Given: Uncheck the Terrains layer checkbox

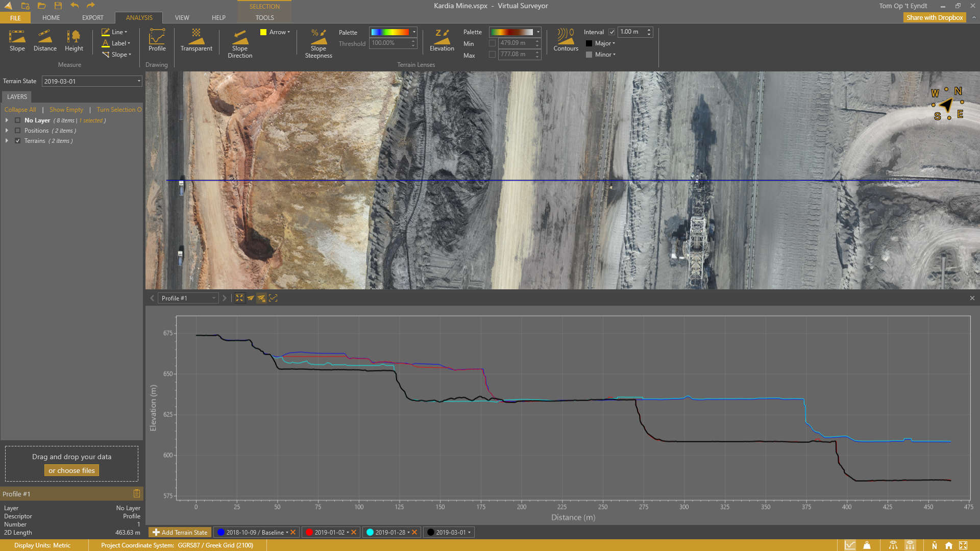Looking at the screenshot, I should coord(18,141).
